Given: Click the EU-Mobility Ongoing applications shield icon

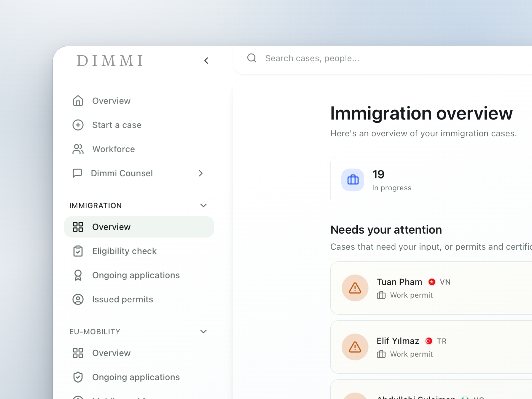Looking at the screenshot, I should point(78,377).
